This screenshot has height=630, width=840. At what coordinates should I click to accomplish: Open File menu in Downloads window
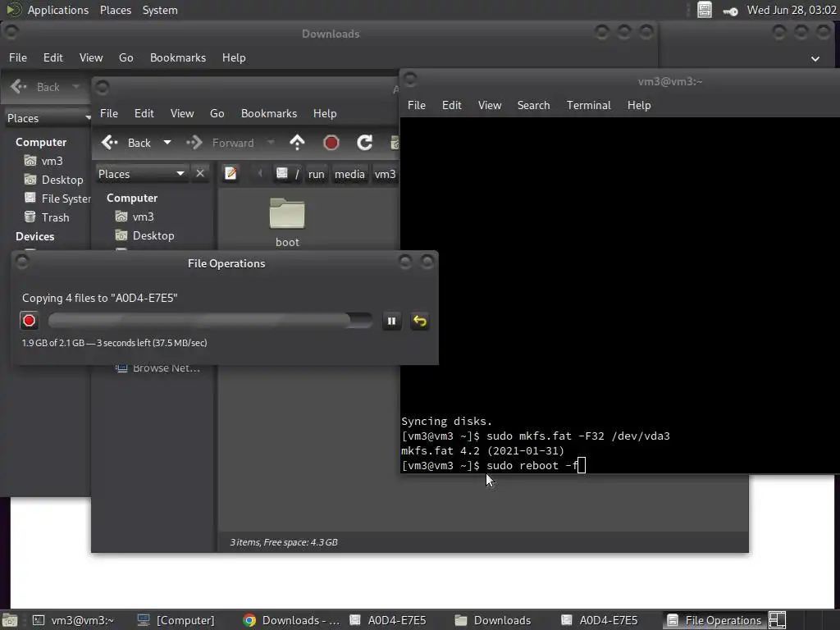[18, 58]
